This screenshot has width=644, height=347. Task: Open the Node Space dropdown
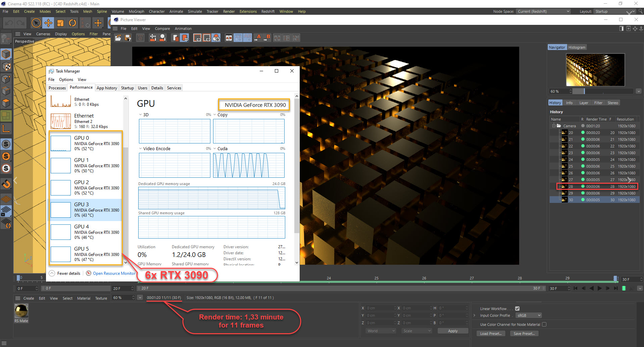pos(543,11)
